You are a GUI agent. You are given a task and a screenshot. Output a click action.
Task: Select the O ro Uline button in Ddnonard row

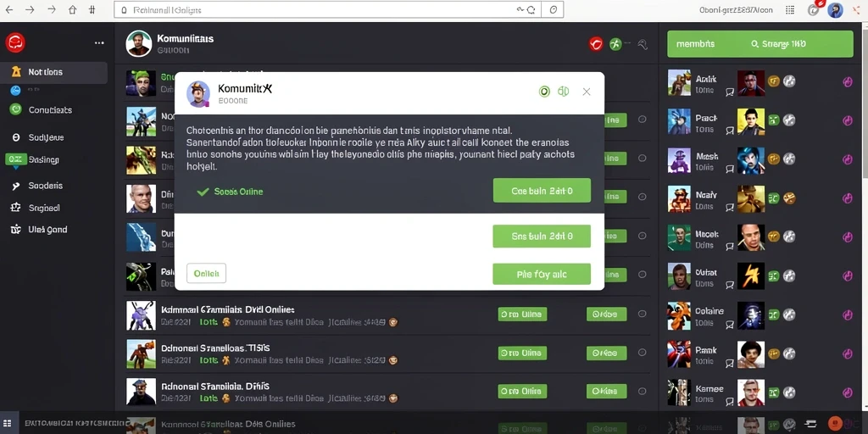(x=522, y=353)
